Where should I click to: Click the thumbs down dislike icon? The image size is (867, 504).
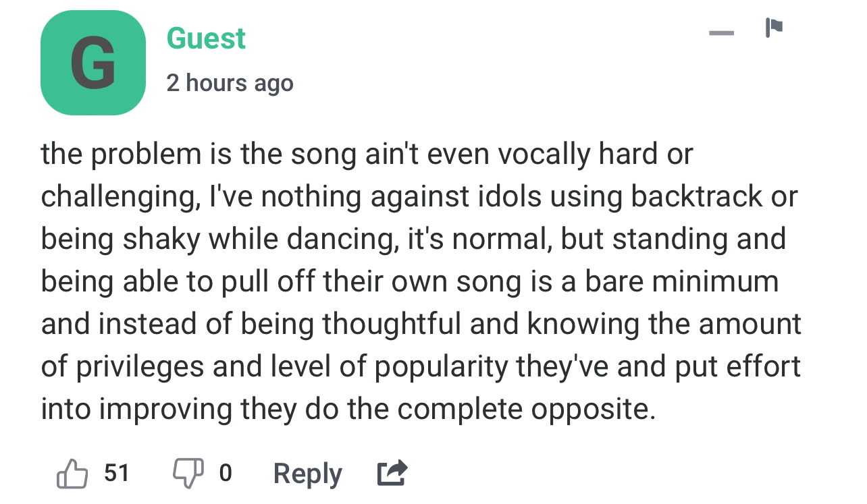click(x=188, y=473)
